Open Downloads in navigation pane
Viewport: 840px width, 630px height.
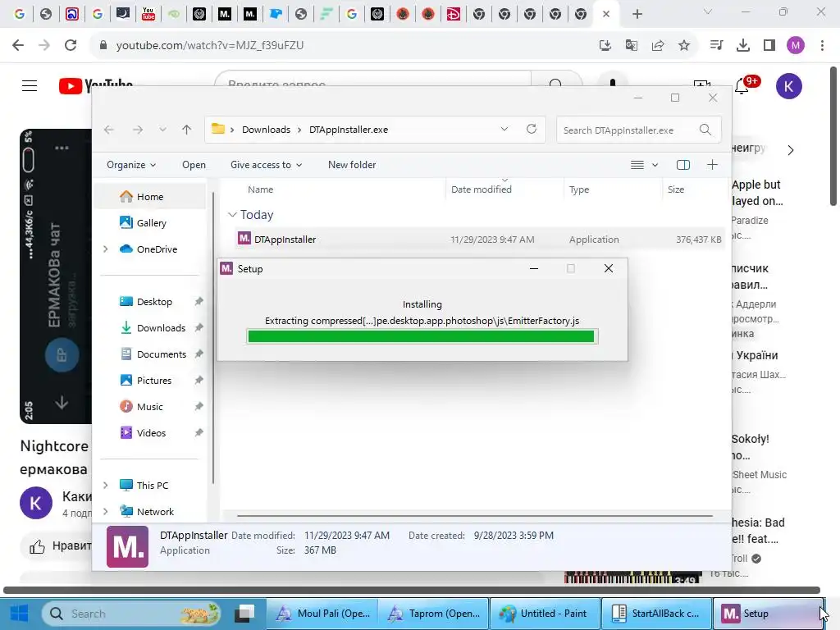point(161,328)
